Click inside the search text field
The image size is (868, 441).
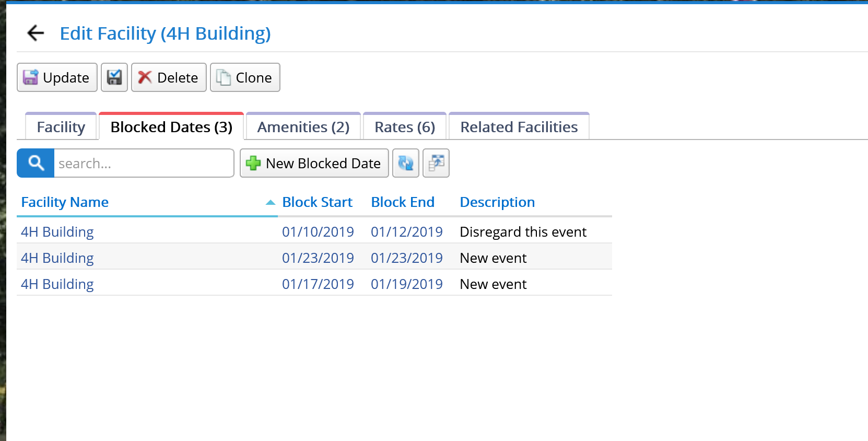click(x=144, y=163)
